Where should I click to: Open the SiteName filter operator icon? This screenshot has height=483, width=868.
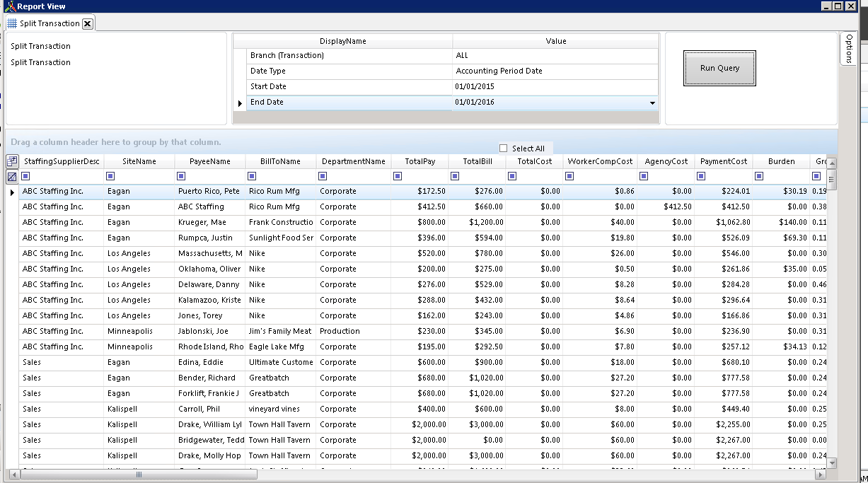(110, 176)
